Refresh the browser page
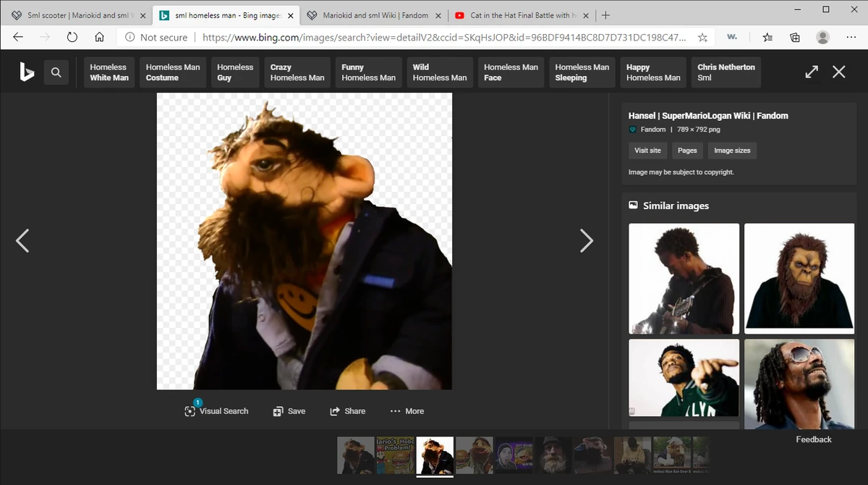868x485 pixels. [72, 37]
